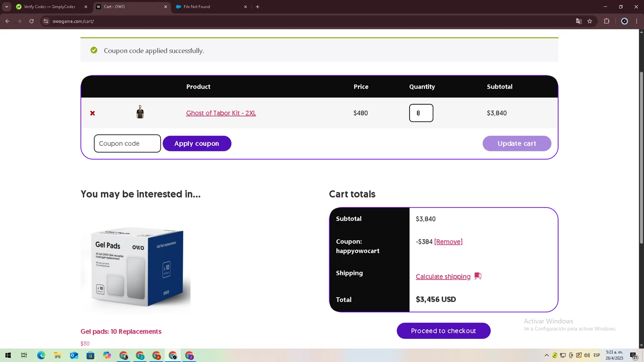Close the Verify Codes tab
Image resolution: width=644 pixels, height=362 pixels.
(x=86, y=7)
